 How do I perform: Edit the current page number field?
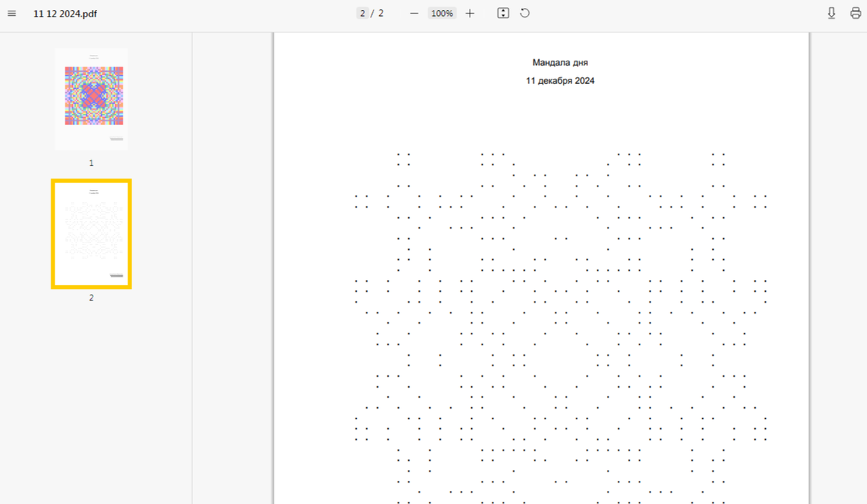click(363, 13)
